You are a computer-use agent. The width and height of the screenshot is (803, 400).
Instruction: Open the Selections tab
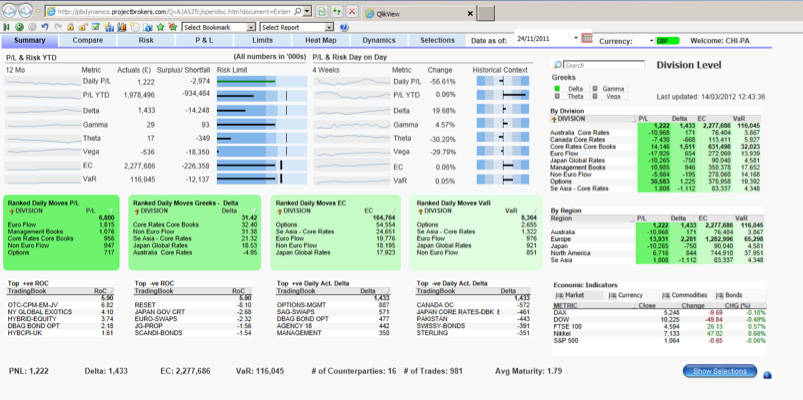(x=437, y=40)
